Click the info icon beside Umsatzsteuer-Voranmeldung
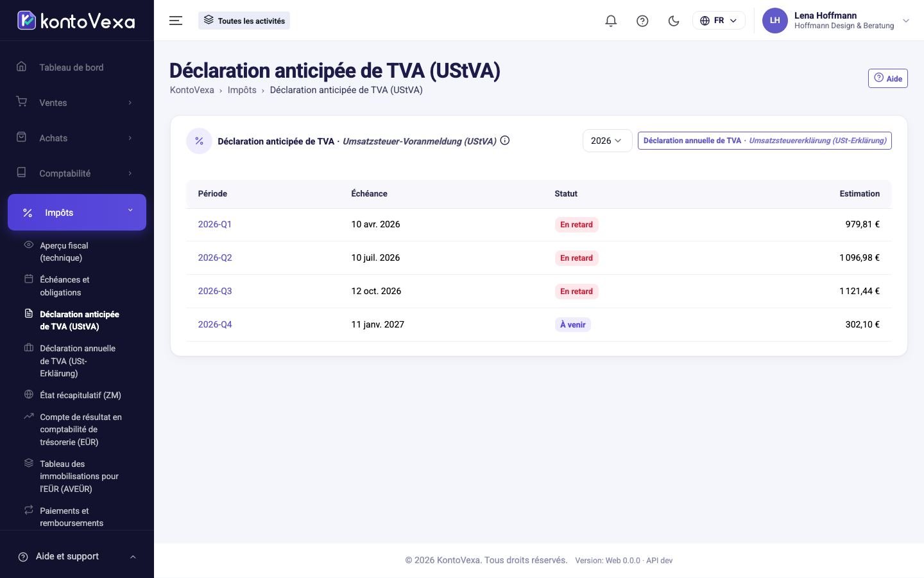Viewport: 924px width, 578px height. pos(505,141)
